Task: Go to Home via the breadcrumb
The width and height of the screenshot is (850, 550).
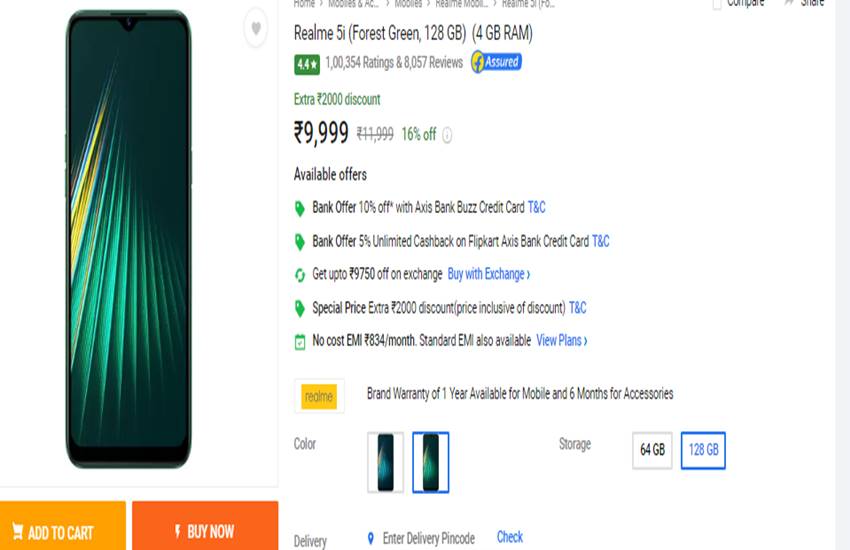Action: 304,4
